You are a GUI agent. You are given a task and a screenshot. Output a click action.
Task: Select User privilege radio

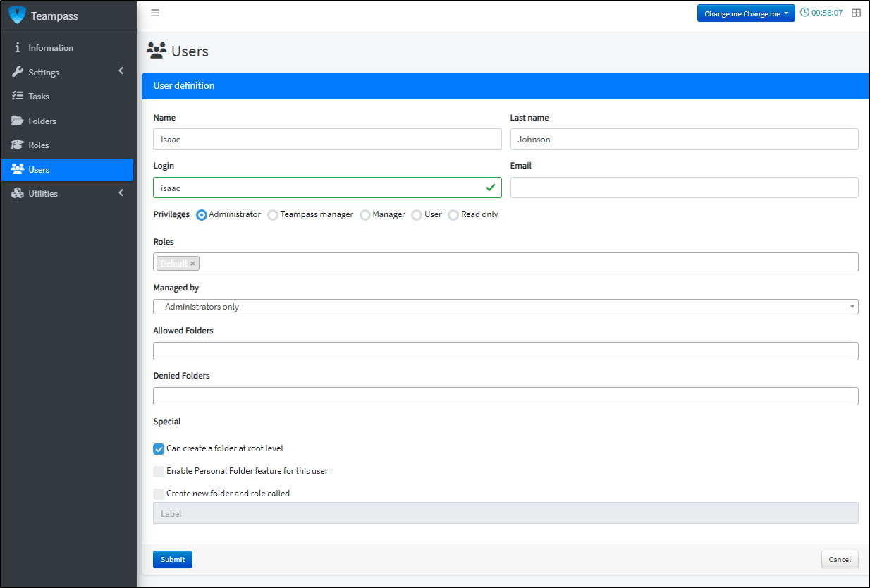point(417,215)
